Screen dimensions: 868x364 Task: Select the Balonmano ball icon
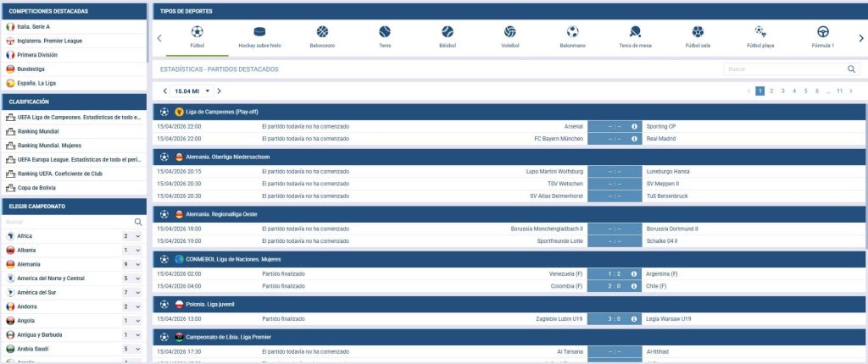pos(572,31)
